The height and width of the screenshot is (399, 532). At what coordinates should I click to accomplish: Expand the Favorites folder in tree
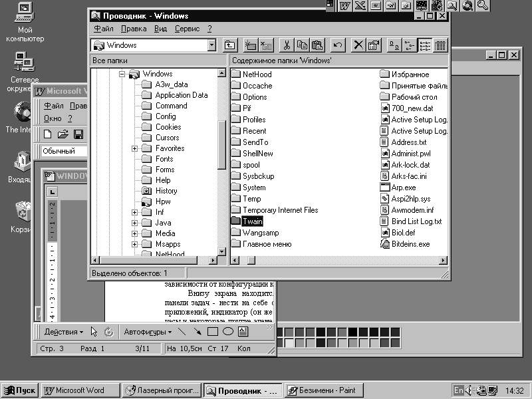pos(135,148)
